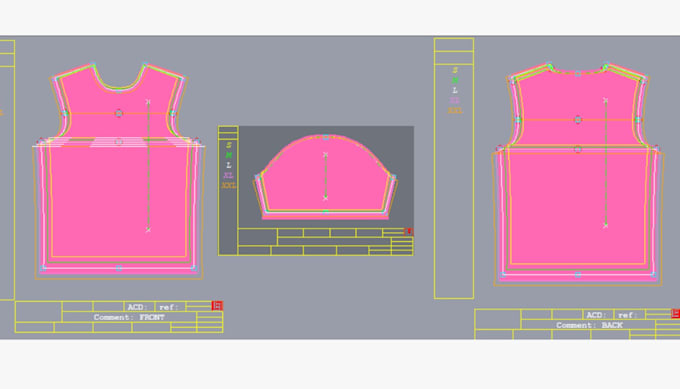Click red icon on BACK sheet title block
This screenshot has width=680, height=389.
click(675, 313)
